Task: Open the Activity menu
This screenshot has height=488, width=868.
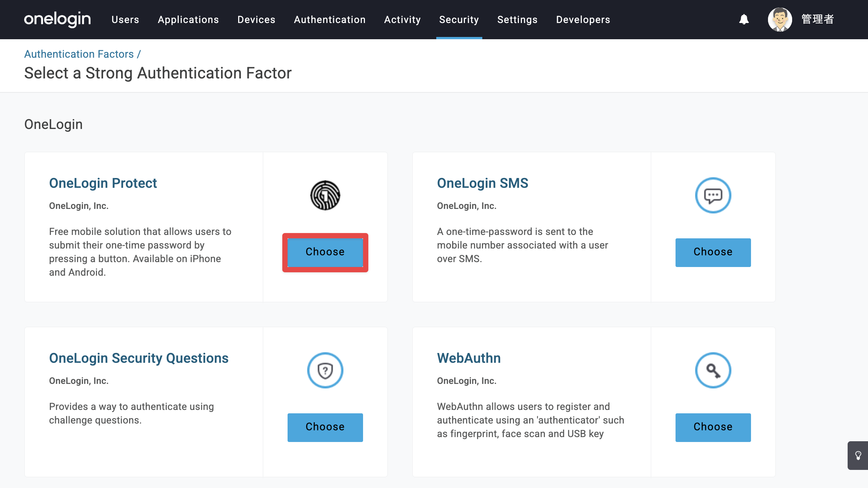Action: (402, 20)
